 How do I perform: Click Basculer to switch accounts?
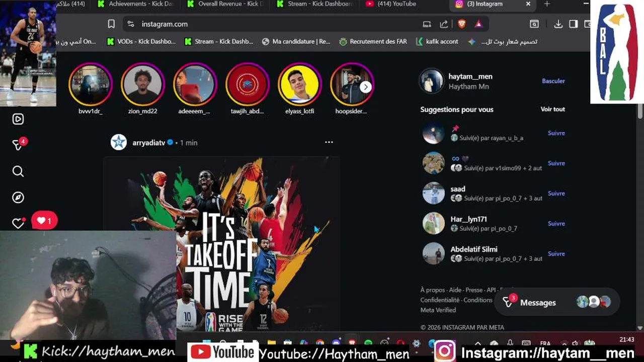point(553,81)
